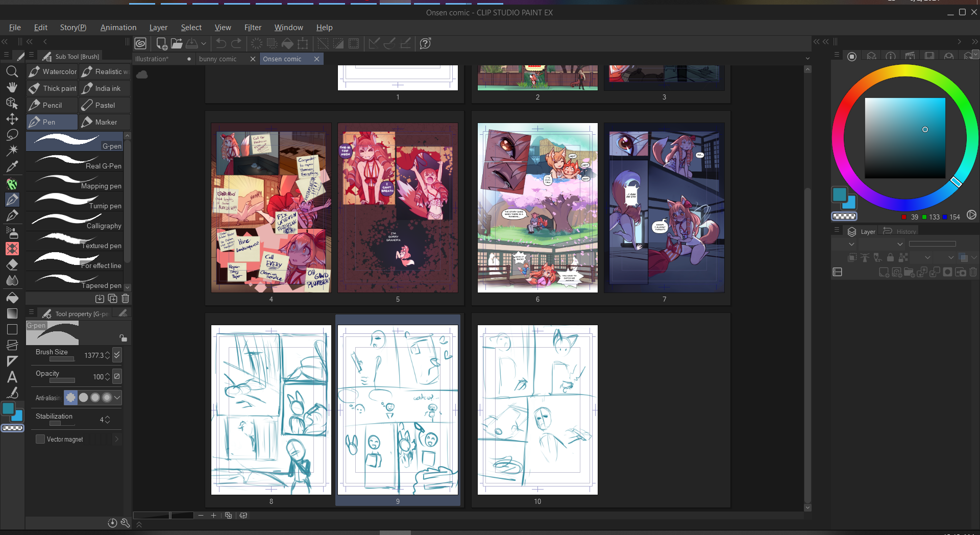Choose the India ink brush group
The image size is (980, 535).
[105, 88]
